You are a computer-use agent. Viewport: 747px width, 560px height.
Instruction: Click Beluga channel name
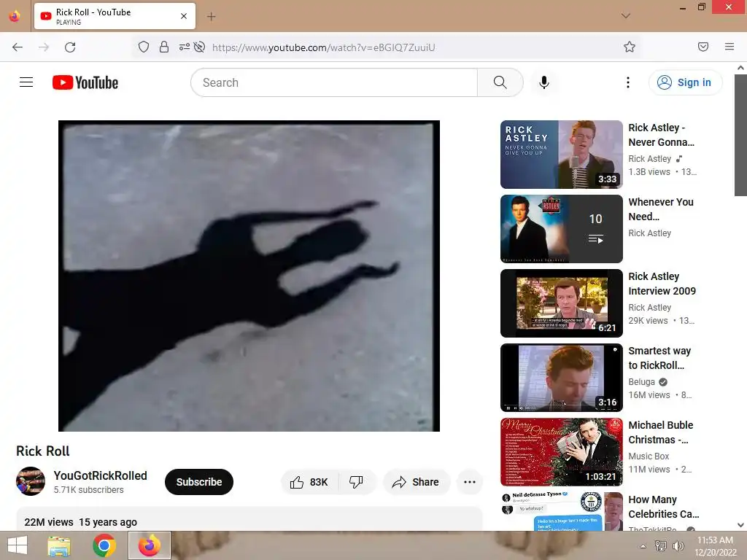[641, 382]
